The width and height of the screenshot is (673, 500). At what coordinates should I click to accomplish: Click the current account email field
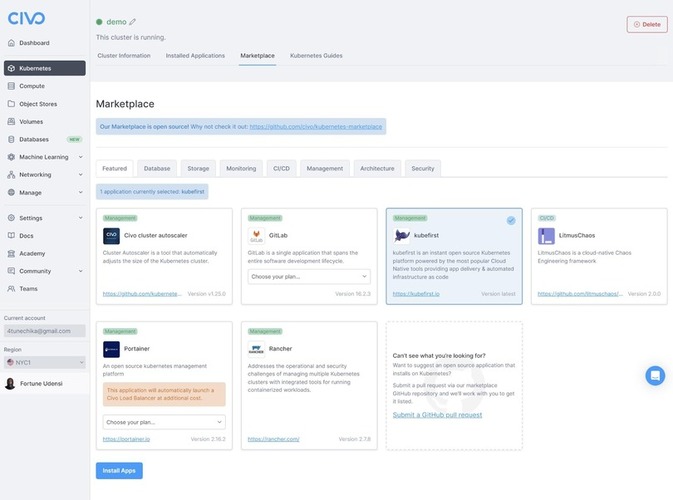[x=45, y=331]
